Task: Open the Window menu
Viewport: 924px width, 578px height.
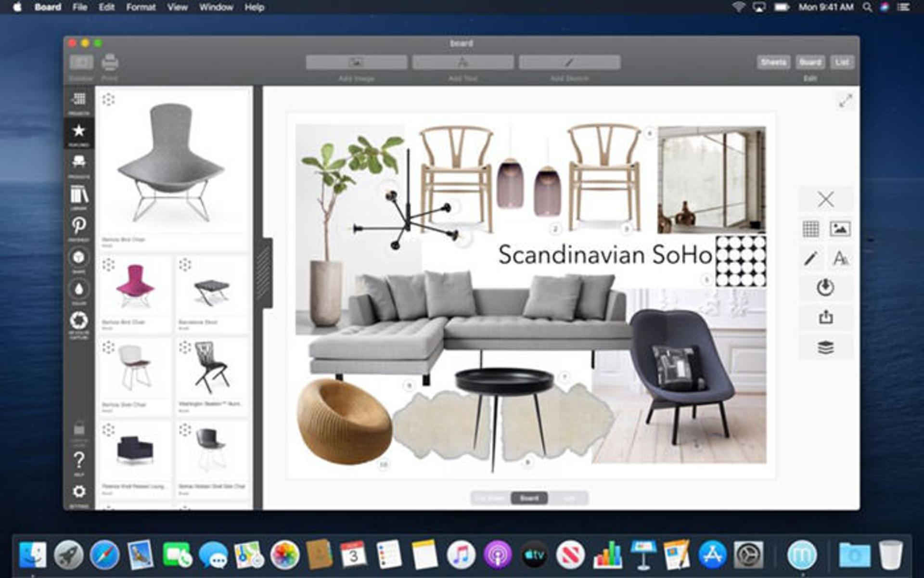Action: [x=216, y=7]
